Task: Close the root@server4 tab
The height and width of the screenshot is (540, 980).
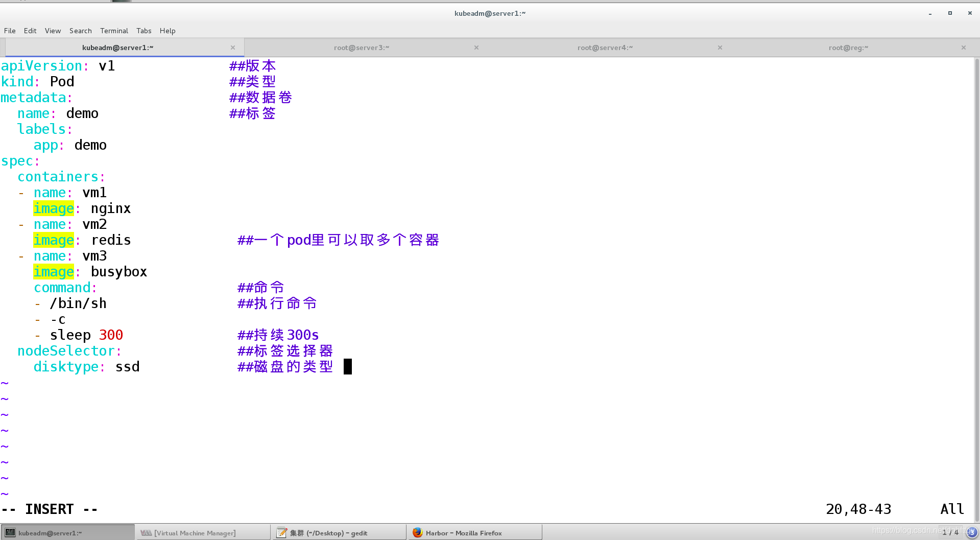Action: (720, 48)
